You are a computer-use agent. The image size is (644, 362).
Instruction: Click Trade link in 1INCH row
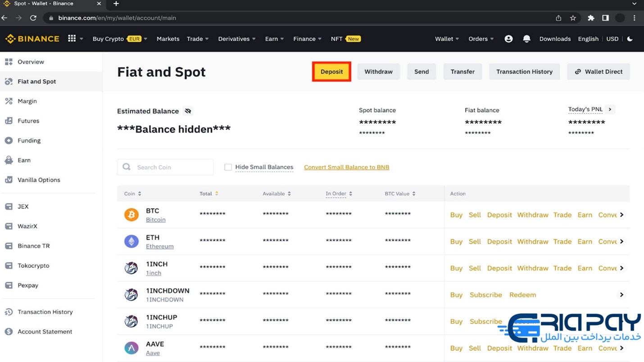pos(562,268)
